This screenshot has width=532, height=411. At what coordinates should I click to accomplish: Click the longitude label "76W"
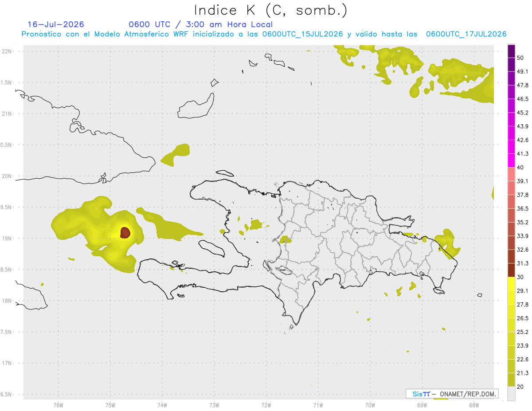[x=58, y=405]
